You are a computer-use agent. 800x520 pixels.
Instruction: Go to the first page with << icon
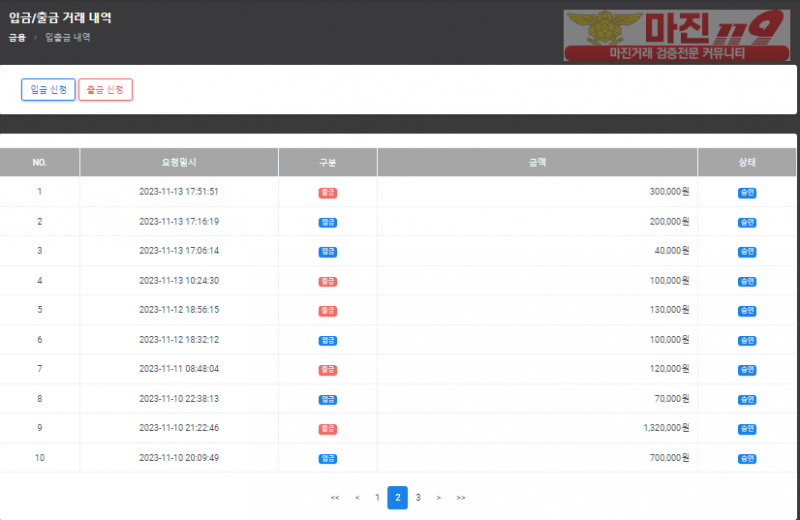coord(334,498)
